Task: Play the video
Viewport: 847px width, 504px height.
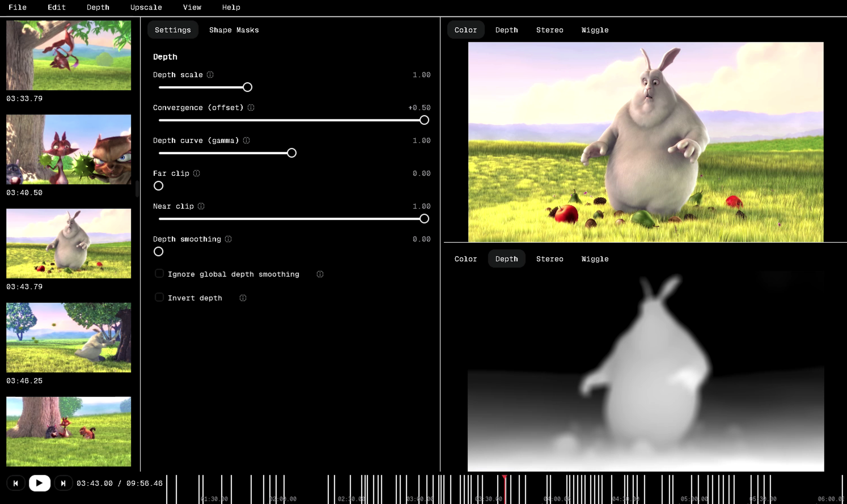Action: click(x=40, y=483)
